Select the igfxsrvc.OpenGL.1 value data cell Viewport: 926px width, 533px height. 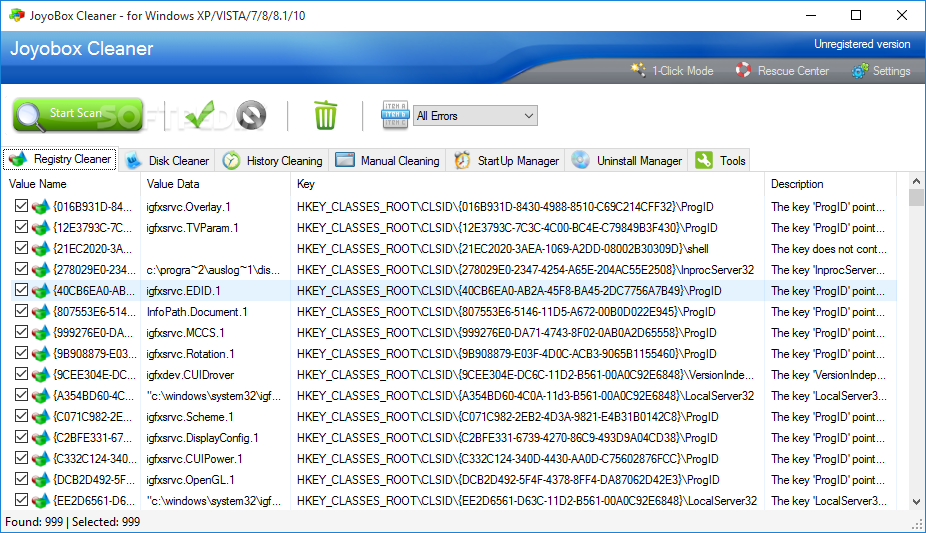point(190,480)
